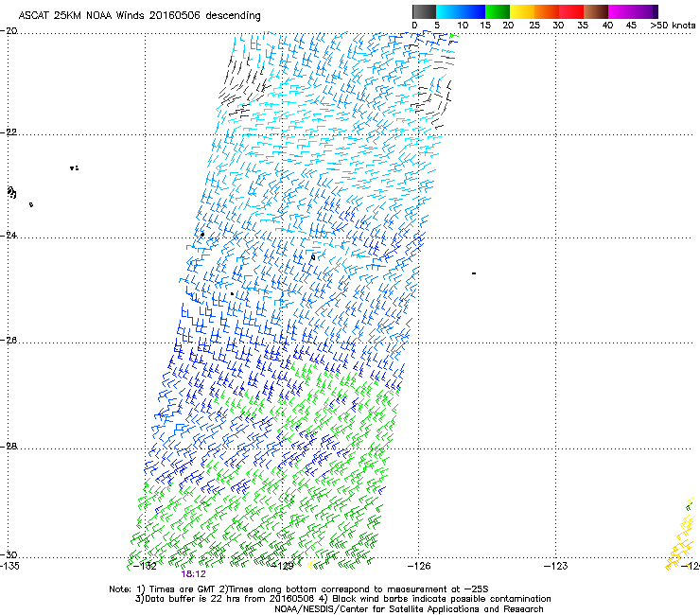Click the gray 0-5 knots color swatch
This screenshot has height=615, width=700.
[424, 11]
